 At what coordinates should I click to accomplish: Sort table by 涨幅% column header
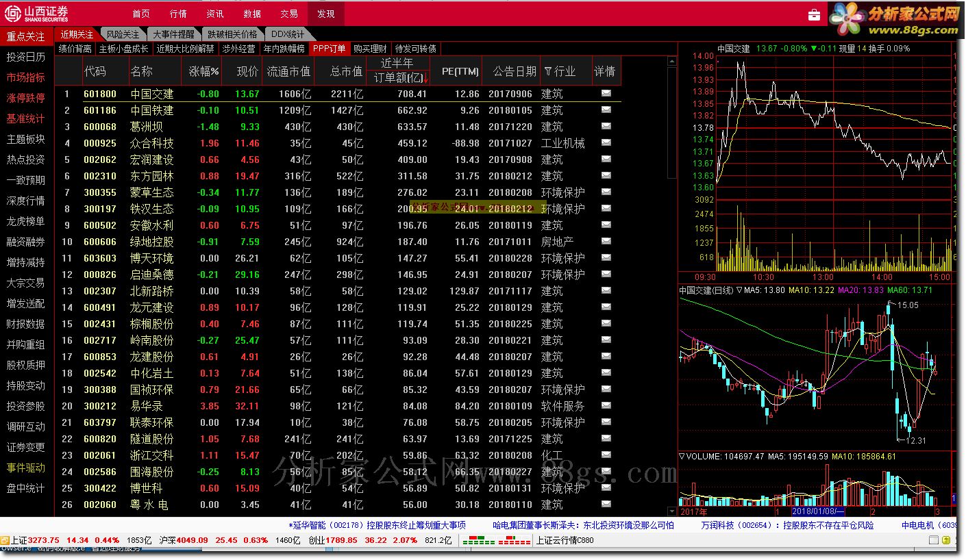(203, 71)
